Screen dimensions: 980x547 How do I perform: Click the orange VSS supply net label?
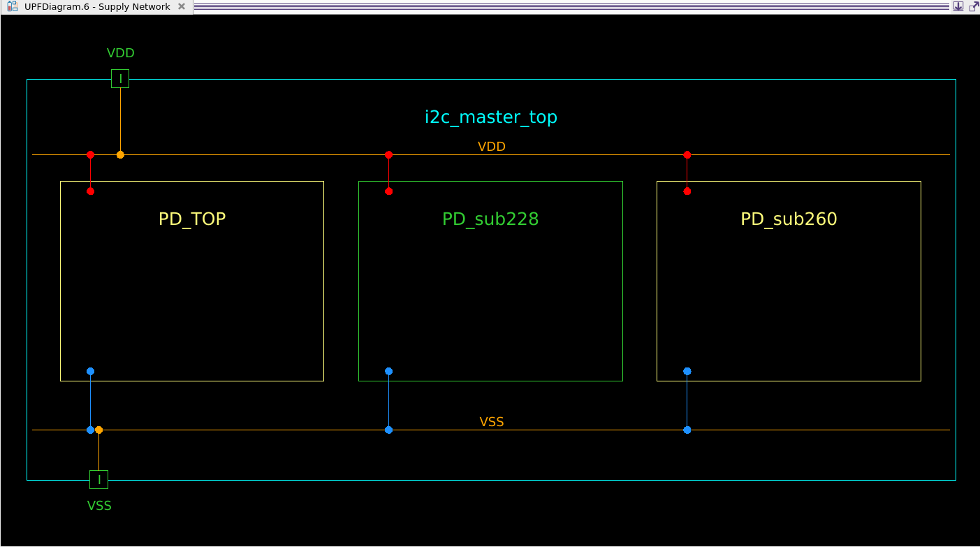coord(492,422)
